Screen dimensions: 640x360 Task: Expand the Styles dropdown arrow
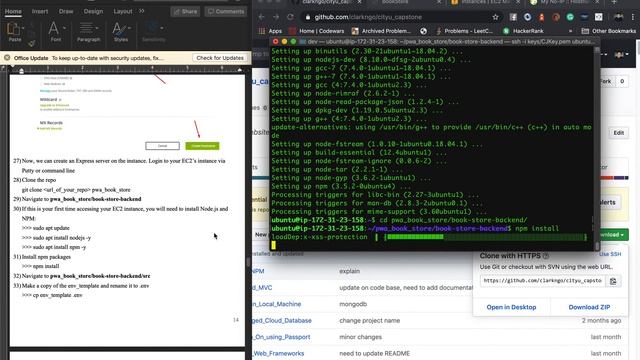(129, 28)
